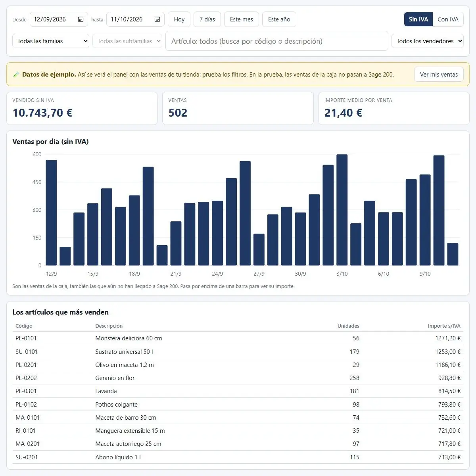The image size is (476, 476).
Task: Choose the Este año range button
Action: tap(279, 19)
